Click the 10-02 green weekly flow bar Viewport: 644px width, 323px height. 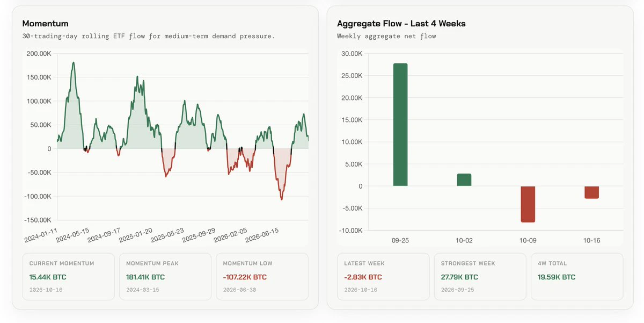tap(464, 180)
